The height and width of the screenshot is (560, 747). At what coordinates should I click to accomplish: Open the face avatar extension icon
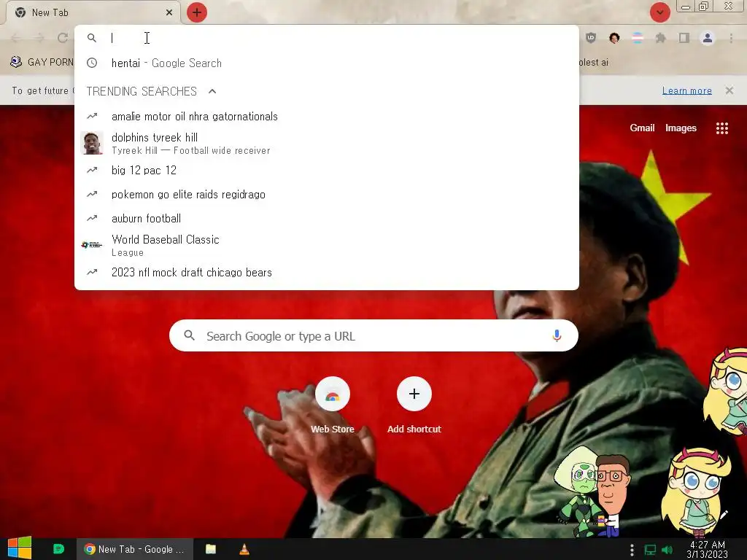(x=614, y=38)
